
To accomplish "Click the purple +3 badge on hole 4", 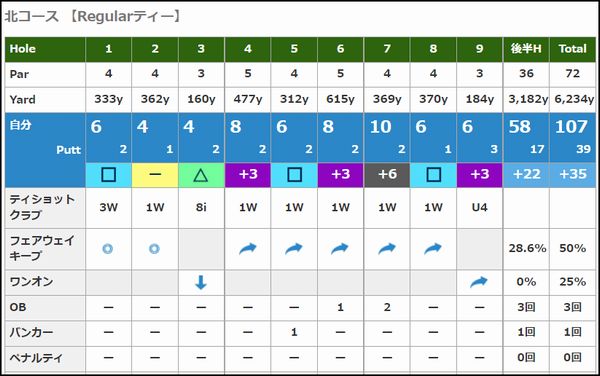I will (248, 175).
